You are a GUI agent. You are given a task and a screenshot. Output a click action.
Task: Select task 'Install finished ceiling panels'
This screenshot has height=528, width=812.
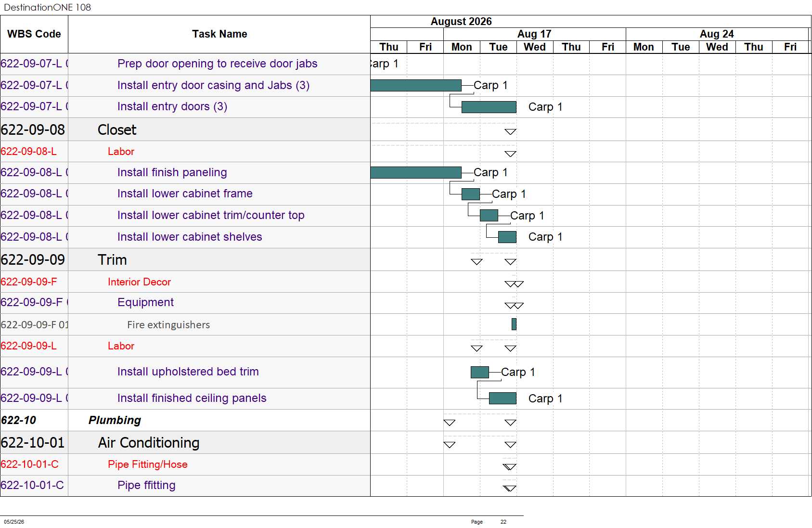pyautogui.click(x=192, y=398)
